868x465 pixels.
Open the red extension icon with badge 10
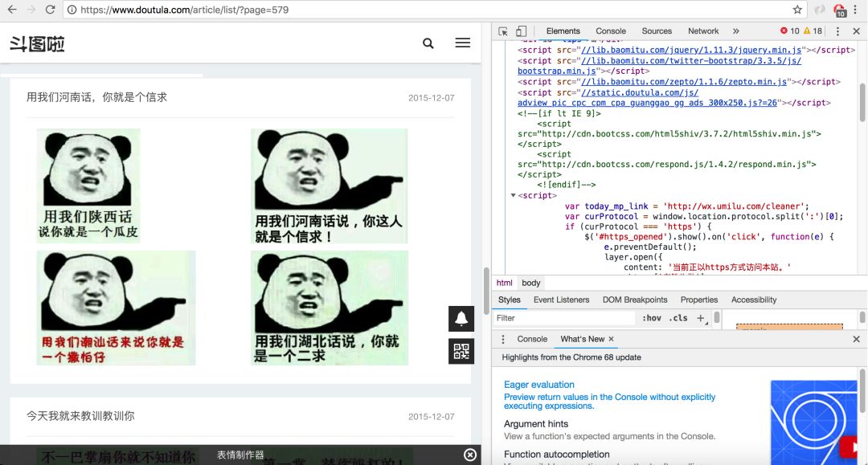[839, 10]
